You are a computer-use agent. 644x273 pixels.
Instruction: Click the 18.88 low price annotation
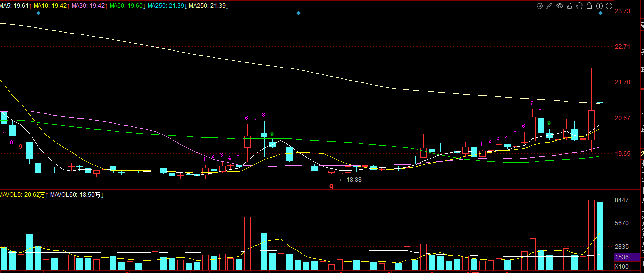coord(354,180)
